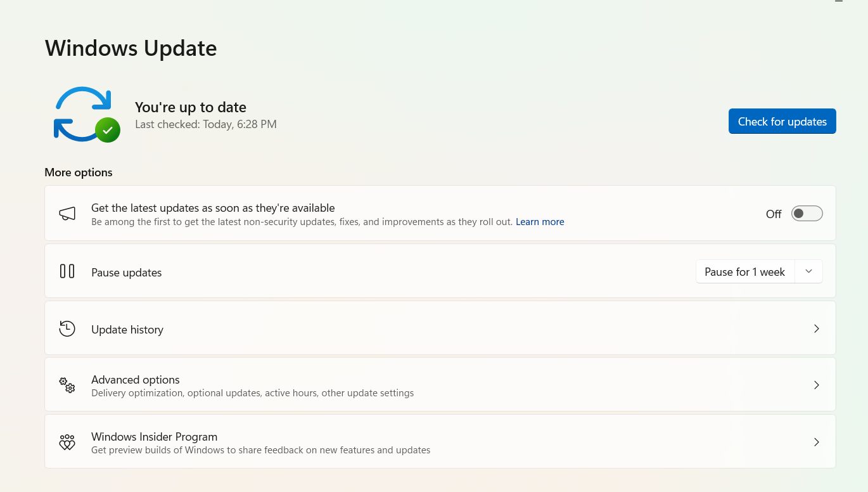
Task: Open Advanced options
Action: pos(440,385)
